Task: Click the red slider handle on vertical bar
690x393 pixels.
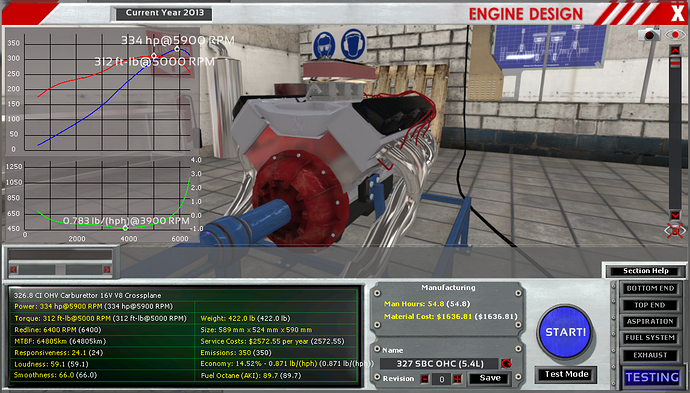Action: [x=675, y=64]
